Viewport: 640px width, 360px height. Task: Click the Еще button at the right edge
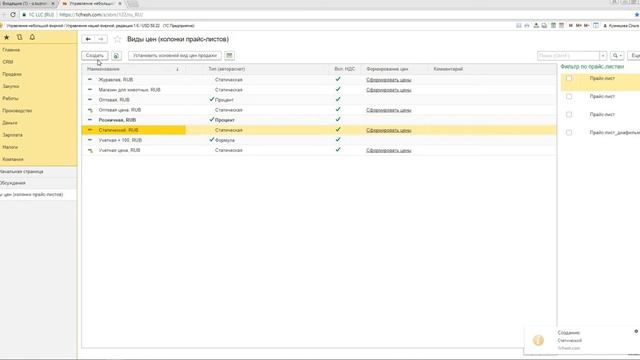pyautogui.click(x=635, y=56)
